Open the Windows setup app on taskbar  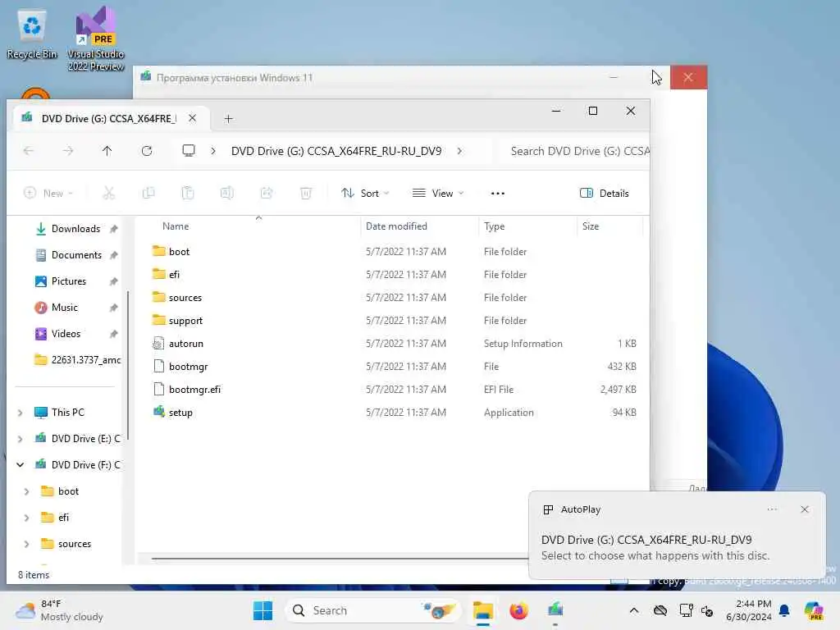(555, 609)
